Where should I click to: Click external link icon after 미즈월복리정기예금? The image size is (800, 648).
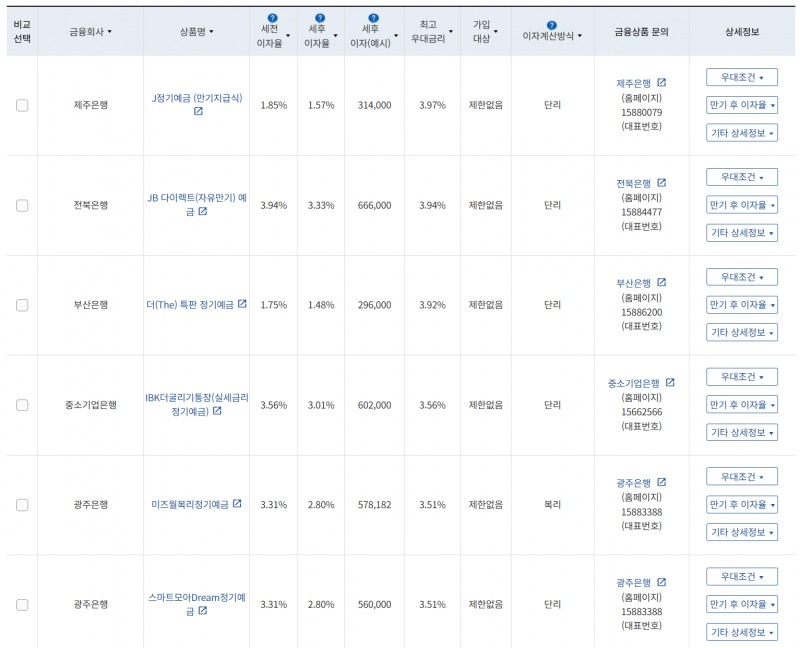(237, 504)
